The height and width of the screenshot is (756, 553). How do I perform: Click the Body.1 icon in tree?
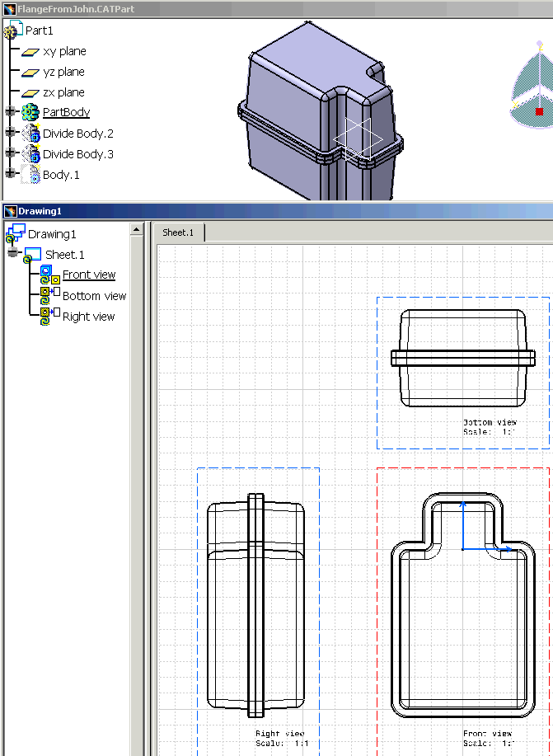point(30,175)
